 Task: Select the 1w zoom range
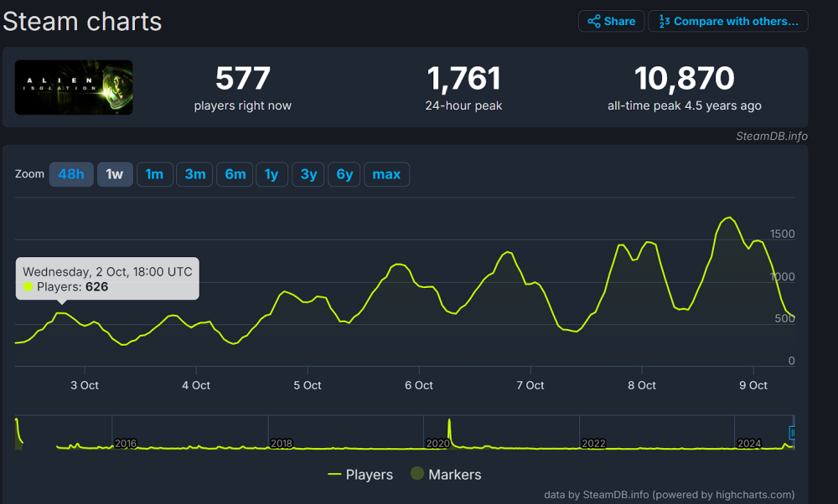coord(115,174)
